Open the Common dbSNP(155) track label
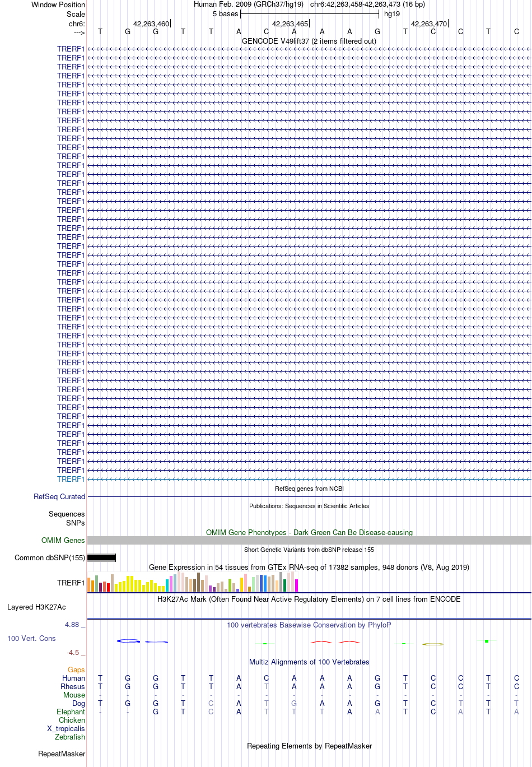 tap(50, 557)
